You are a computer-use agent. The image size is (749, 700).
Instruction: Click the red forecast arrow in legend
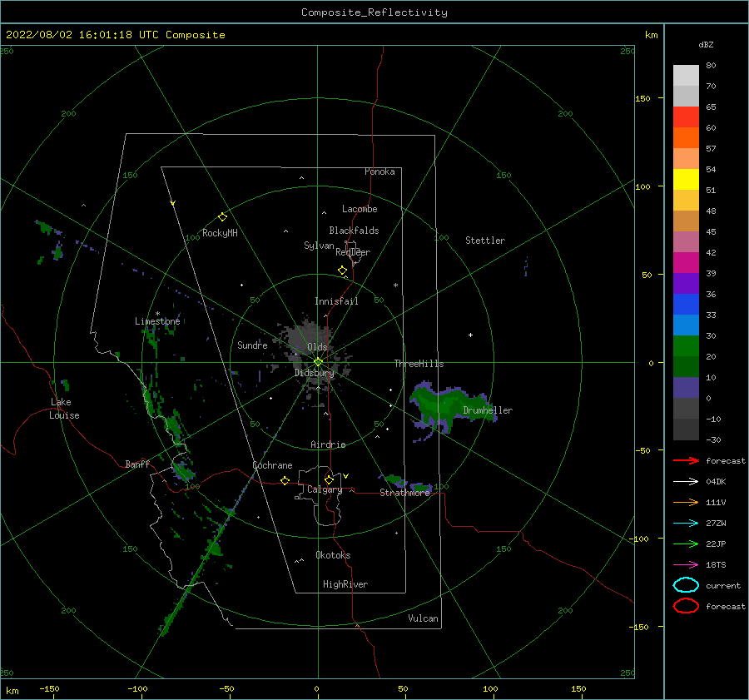click(686, 460)
